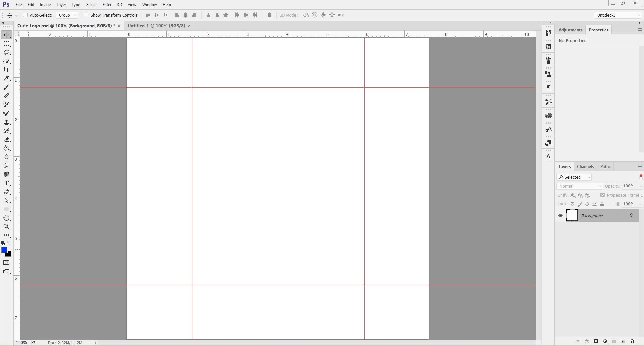Toggle lock image pixels
Viewport: 644px width, 346px height.
580,204
